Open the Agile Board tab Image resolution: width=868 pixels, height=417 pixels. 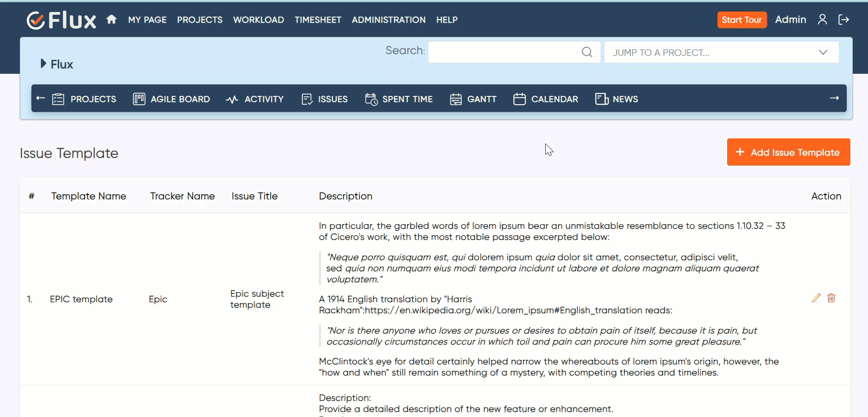click(171, 99)
